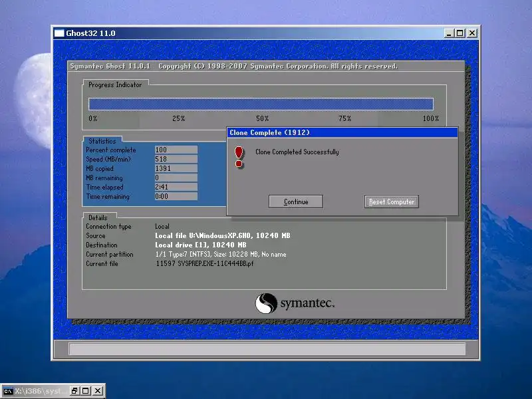Click the Details group label
This screenshot has width=532, height=399.
[x=98, y=217]
